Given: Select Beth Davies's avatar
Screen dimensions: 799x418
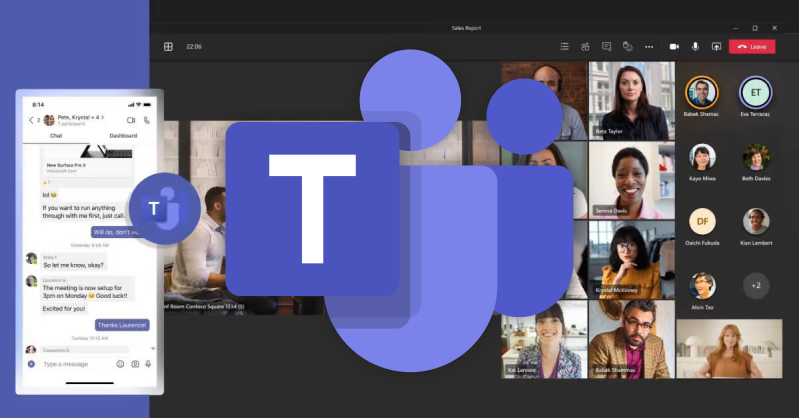Looking at the screenshot, I should [x=756, y=157].
